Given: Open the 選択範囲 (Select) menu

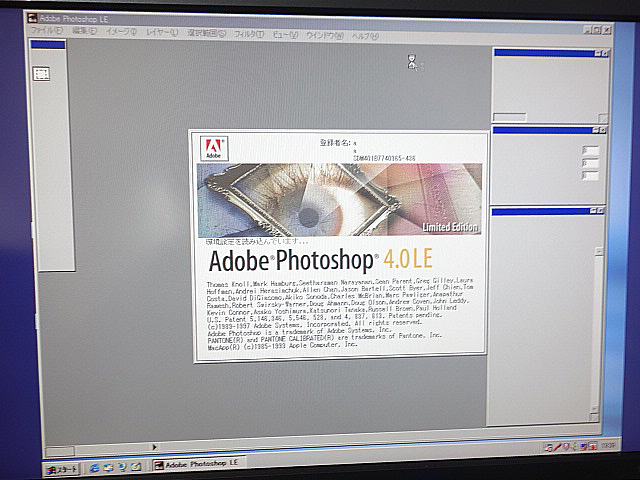Looking at the screenshot, I should tap(206, 33).
